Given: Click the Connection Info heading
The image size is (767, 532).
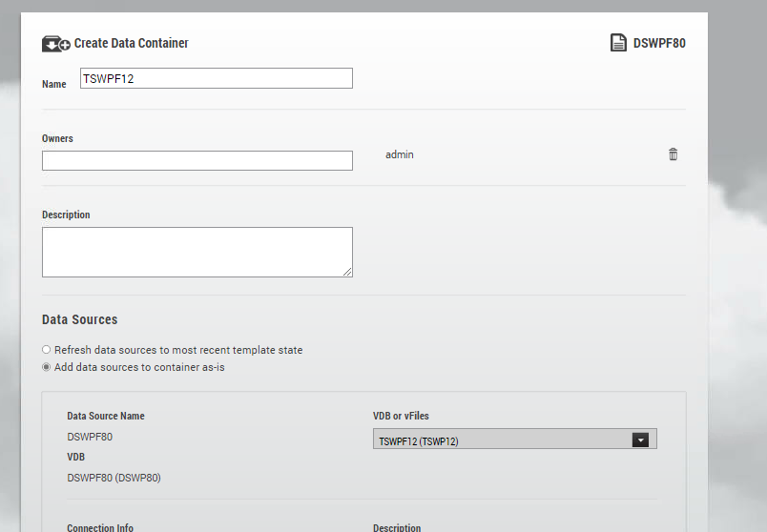Looking at the screenshot, I should (100, 527).
